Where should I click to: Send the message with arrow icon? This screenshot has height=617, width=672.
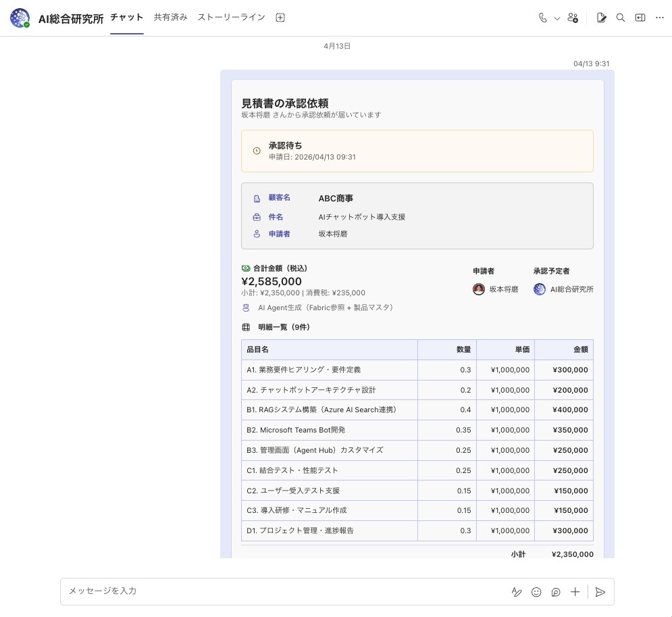click(600, 592)
